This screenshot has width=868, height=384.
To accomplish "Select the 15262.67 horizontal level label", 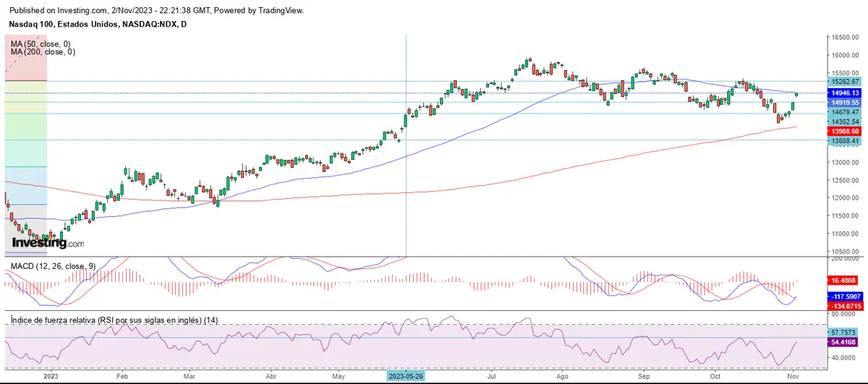I will [x=844, y=82].
